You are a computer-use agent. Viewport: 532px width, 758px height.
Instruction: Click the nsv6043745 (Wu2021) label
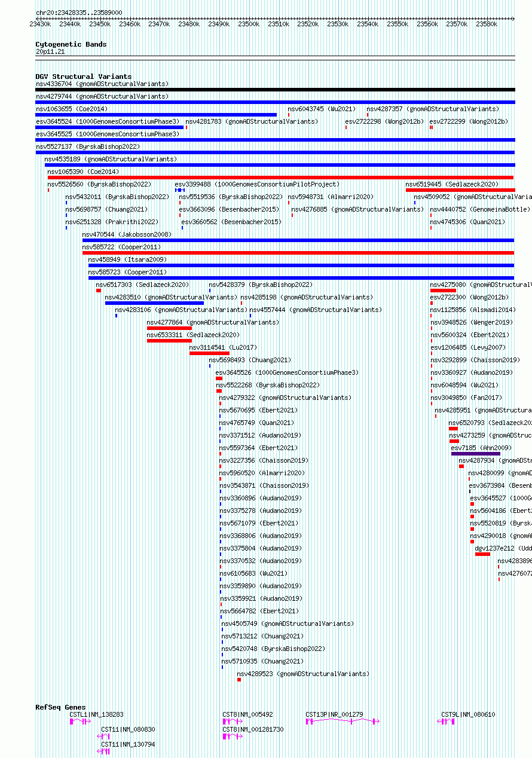coord(322,109)
